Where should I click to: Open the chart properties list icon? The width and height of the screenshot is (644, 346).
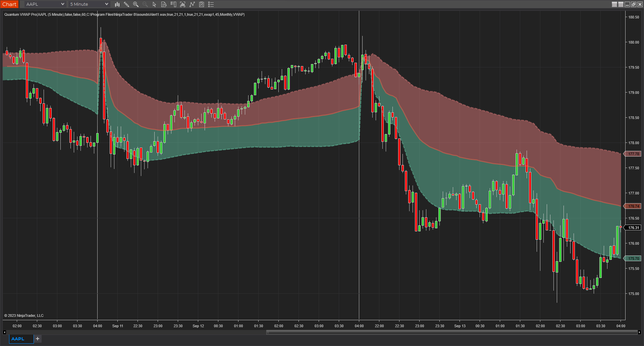[x=211, y=4]
